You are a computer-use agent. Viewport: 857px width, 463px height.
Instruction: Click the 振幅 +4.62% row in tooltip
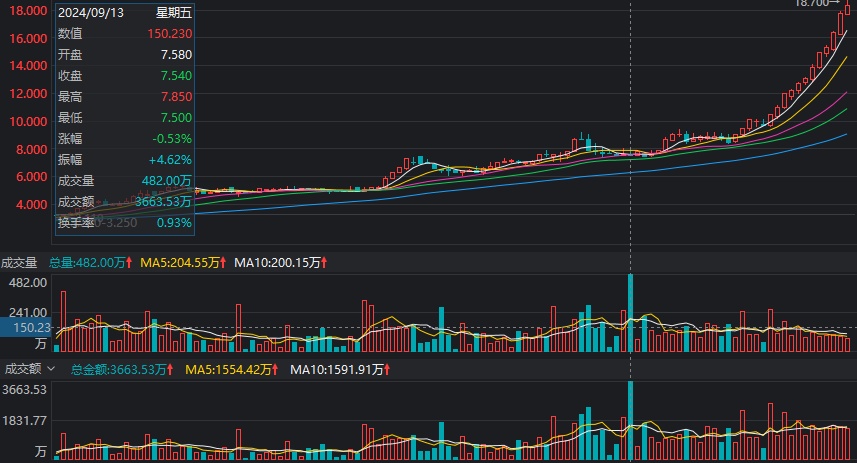[x=125, y=159]
